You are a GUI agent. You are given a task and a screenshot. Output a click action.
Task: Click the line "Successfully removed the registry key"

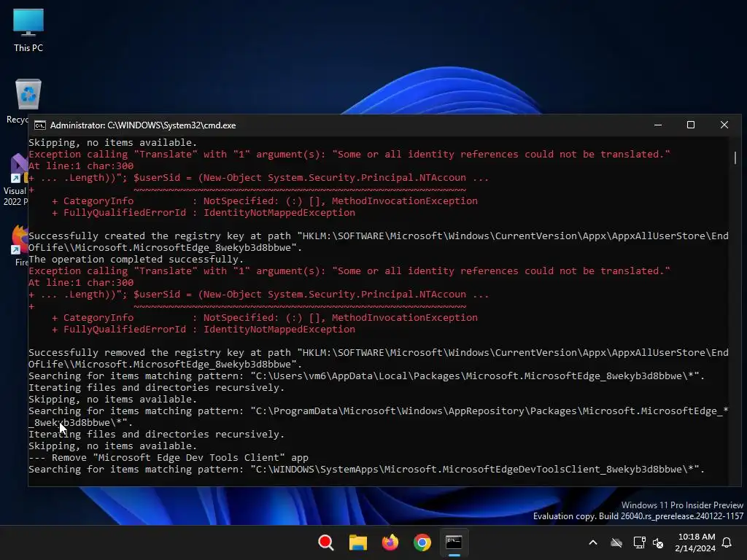click(x=379, y=359)
